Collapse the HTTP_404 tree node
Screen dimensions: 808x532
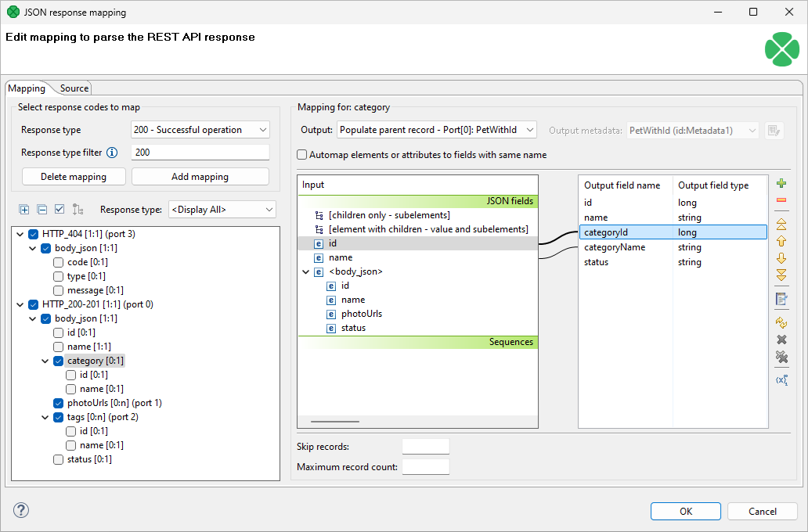20,234
